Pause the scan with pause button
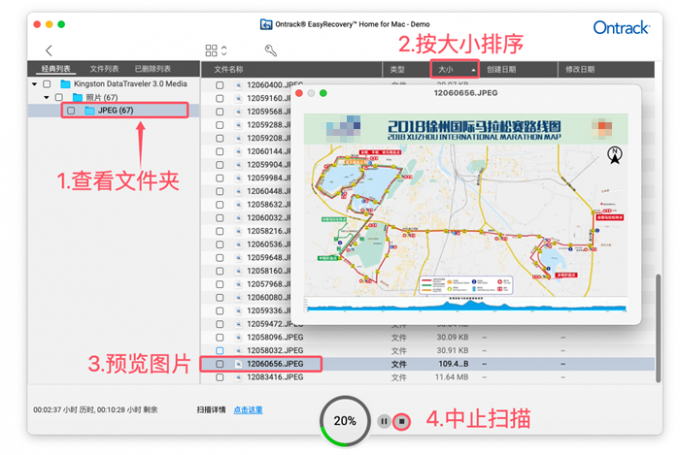The image size is (680, 455). click(x=384, y=421)
